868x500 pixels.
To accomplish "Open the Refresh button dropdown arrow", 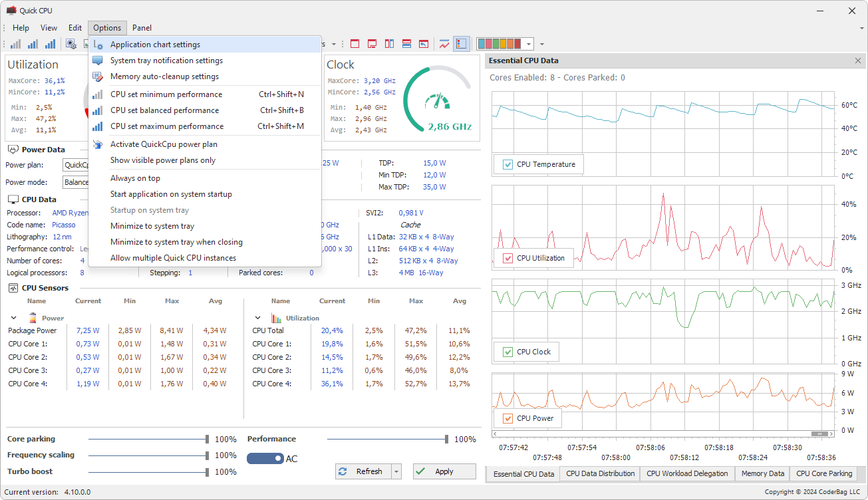I will (396, 471).
